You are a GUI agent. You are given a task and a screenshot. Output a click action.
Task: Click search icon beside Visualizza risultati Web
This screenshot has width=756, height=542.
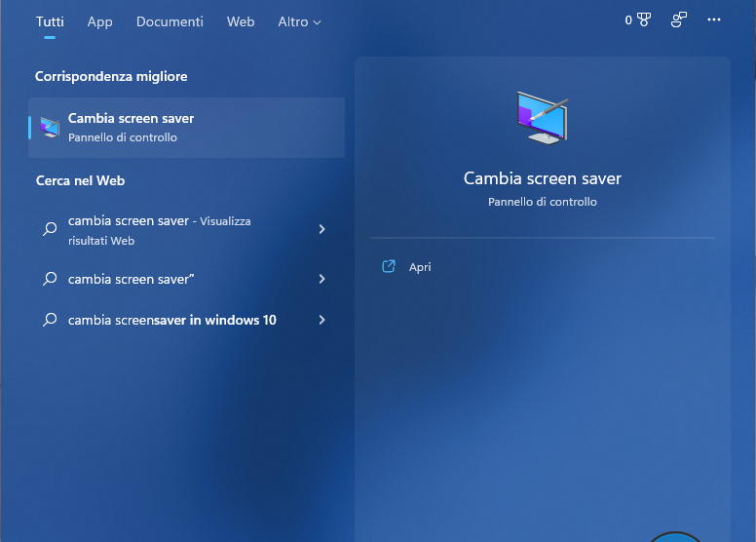point(50,229)
